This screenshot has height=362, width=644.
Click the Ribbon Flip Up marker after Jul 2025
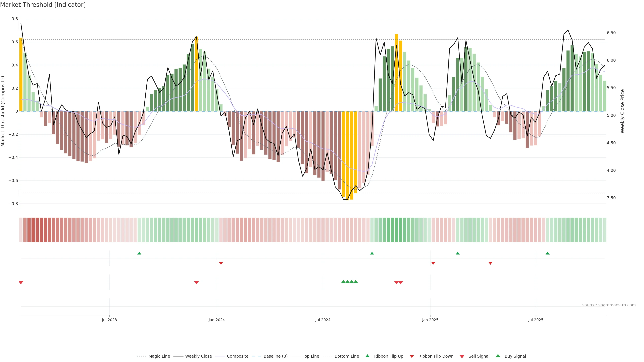point(548,253)
